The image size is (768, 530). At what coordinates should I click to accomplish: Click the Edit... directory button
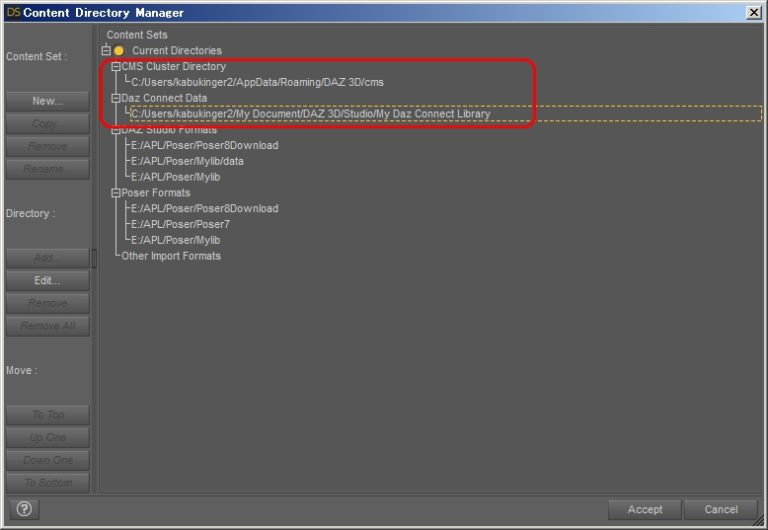click(x=47, y=281)
